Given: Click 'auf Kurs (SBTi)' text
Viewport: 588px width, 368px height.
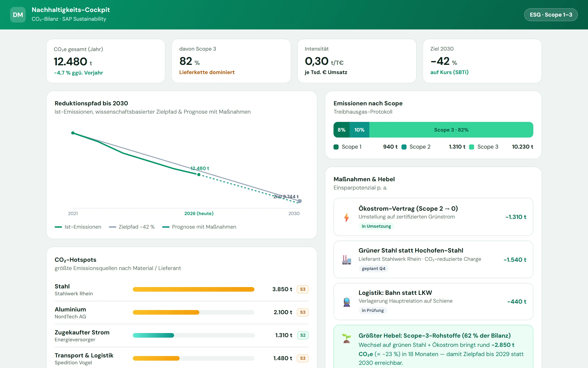Looking at the screenshot, I should point(449,72).
